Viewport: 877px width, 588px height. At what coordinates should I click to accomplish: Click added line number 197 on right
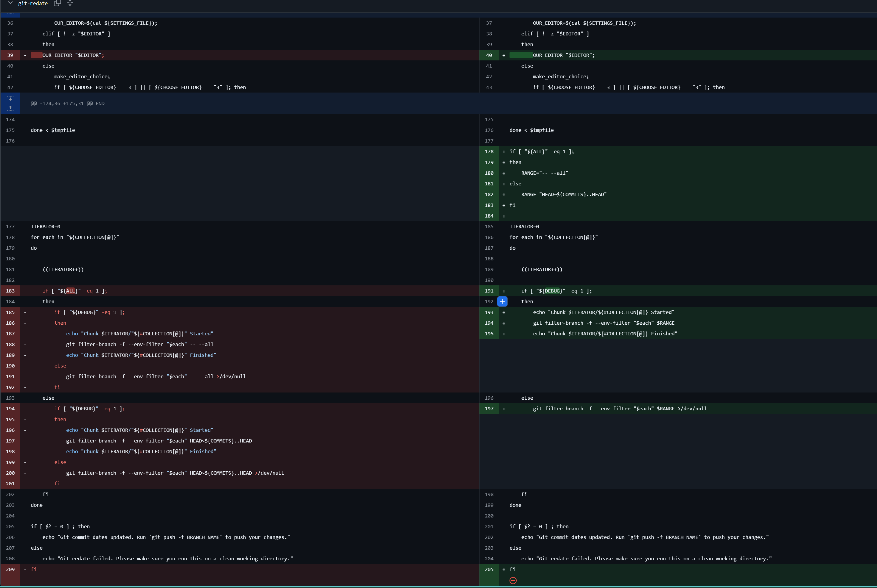(x=489, y=409)
